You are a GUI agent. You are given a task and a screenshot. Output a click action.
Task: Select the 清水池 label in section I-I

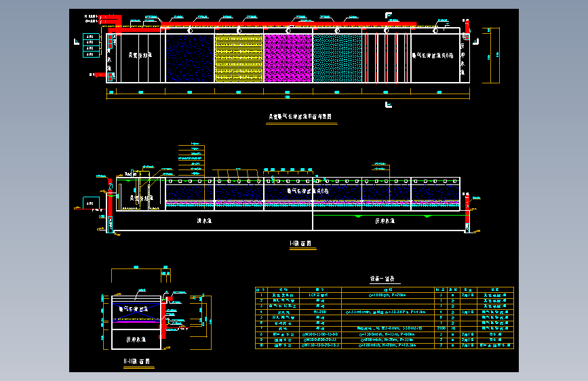coord(204,221)
